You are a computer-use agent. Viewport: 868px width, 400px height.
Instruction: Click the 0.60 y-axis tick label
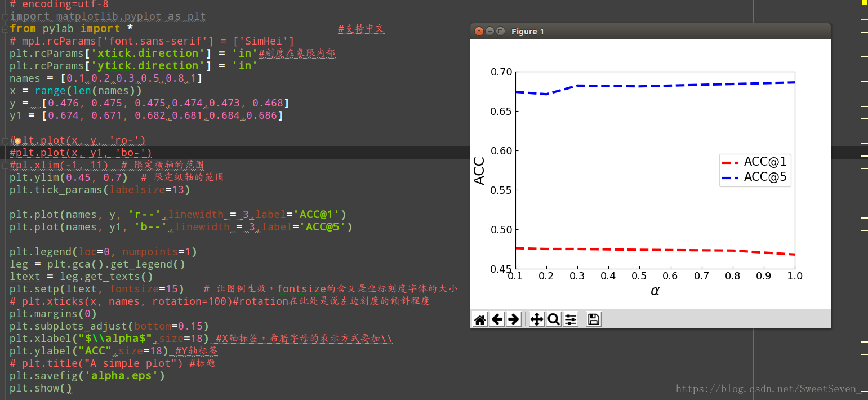pyautogui.click(x=501, y=151)
